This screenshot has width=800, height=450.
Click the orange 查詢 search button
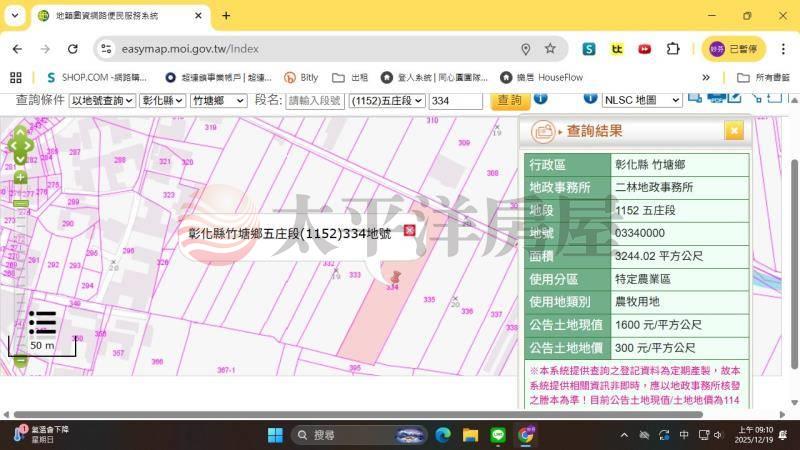509,100
